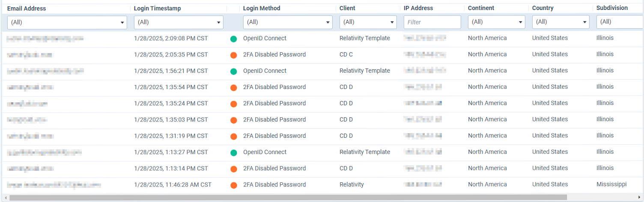Click United States in the 1:13:14 PM row
Screen dimensions: 644x202
pos(550,168)
